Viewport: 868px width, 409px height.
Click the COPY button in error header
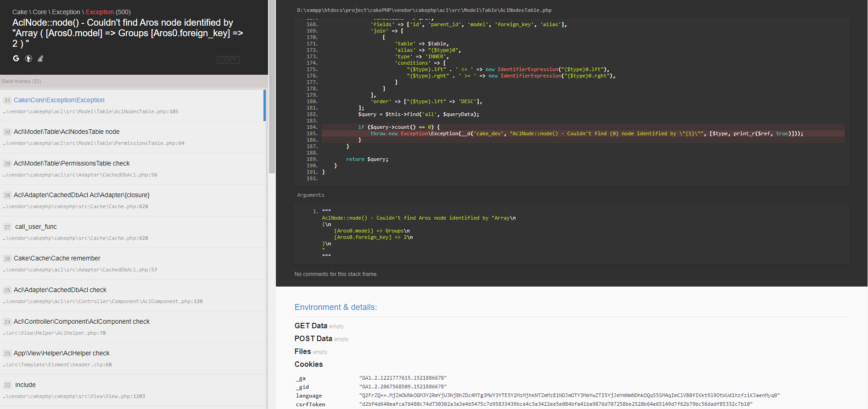coord(228,60)
